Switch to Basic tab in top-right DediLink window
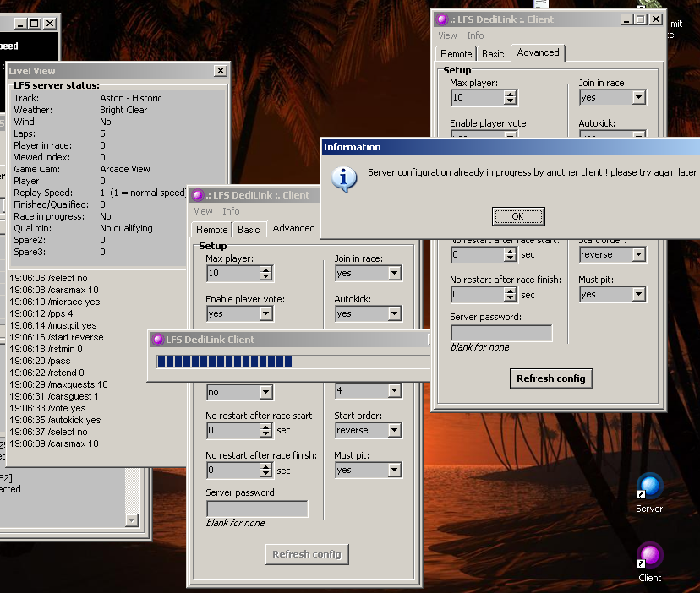 pyautogui.click(x=493, y=54)
